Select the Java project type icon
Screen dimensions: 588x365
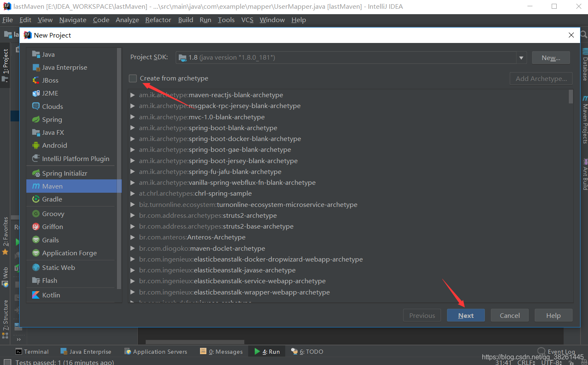click(x=36, y=54)
